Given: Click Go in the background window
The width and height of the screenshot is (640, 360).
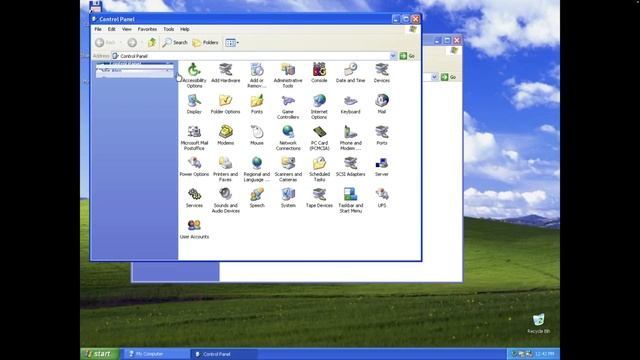Looking at the screenshot, I should click(449, 77).
